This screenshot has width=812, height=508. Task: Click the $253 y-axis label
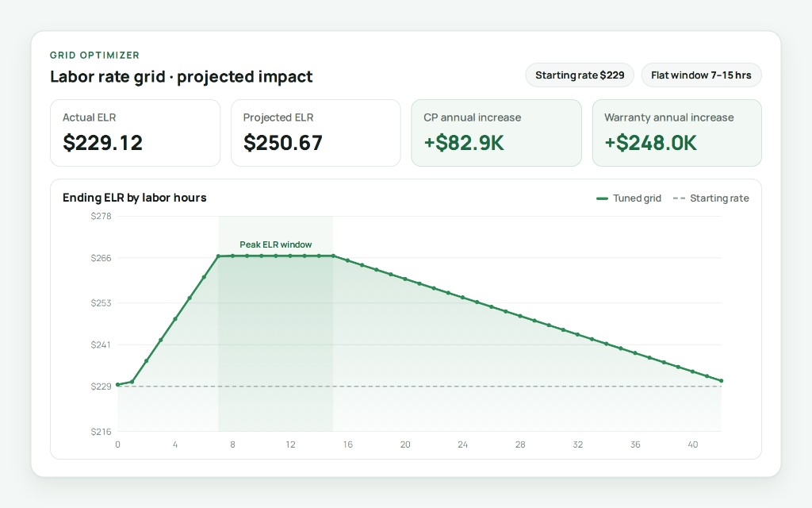[x=101, y=302]
